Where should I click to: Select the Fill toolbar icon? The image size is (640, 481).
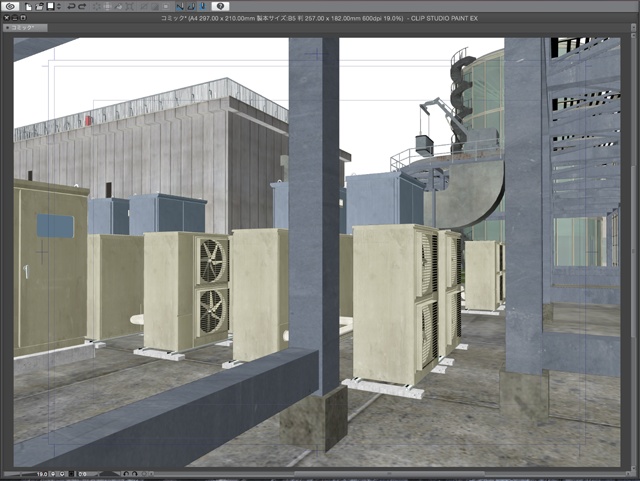click(118, 6)
